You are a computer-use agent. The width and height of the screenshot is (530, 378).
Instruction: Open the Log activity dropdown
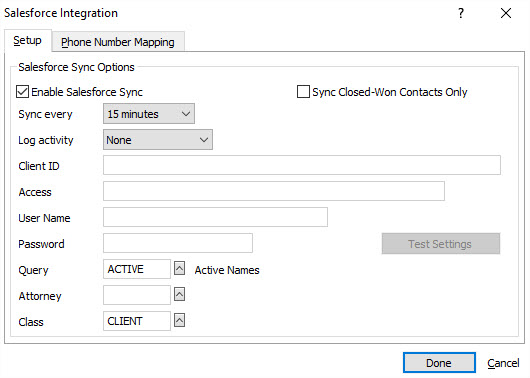(158, 140)
